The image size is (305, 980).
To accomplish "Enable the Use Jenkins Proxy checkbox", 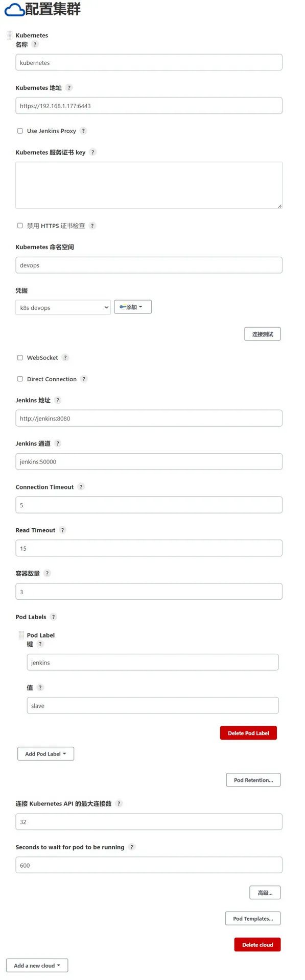I will [x=20, y=131].
